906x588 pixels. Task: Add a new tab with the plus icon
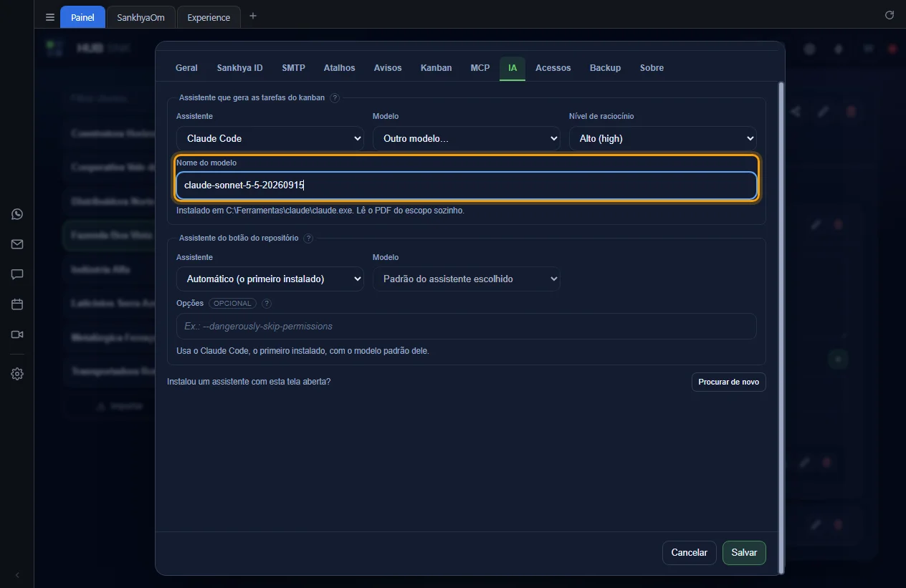pos(253,16)
